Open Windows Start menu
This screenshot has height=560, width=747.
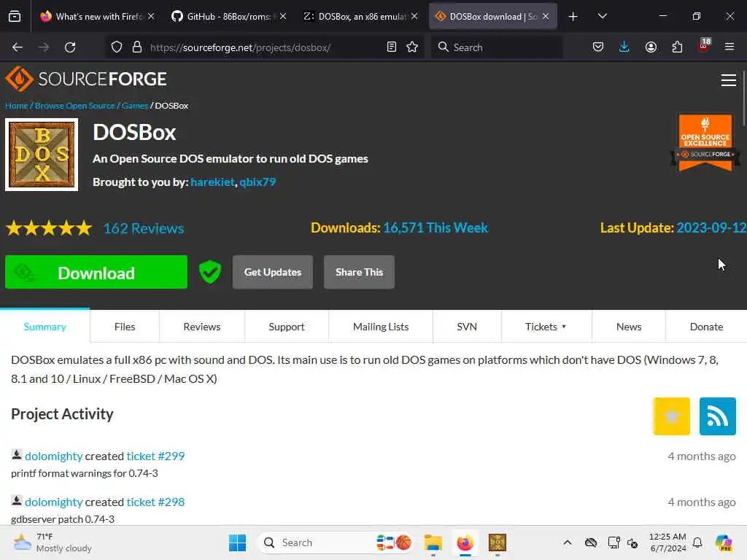tap(237, 542)
